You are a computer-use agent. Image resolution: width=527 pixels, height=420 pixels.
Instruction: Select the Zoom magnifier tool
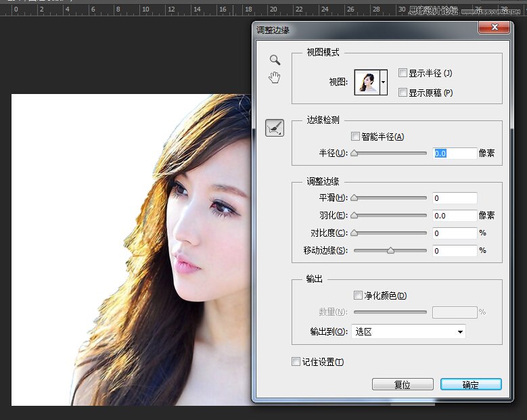(x=275, y=60)
